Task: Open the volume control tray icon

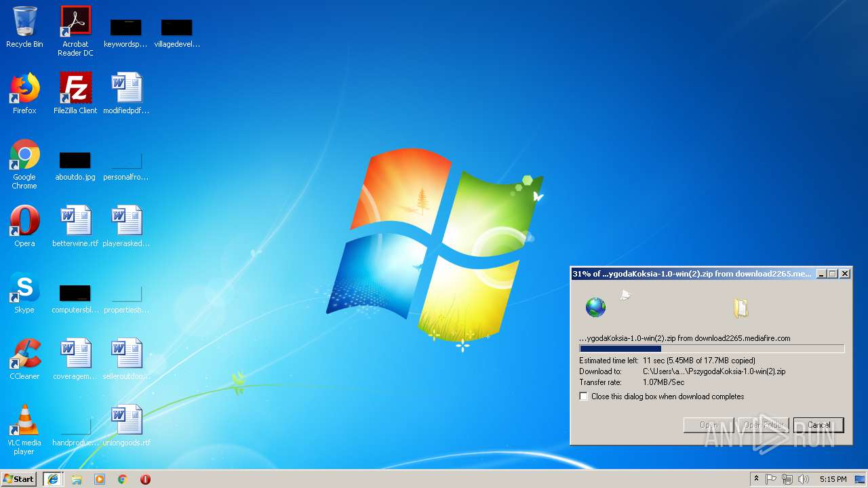Action: coord(804,479)
